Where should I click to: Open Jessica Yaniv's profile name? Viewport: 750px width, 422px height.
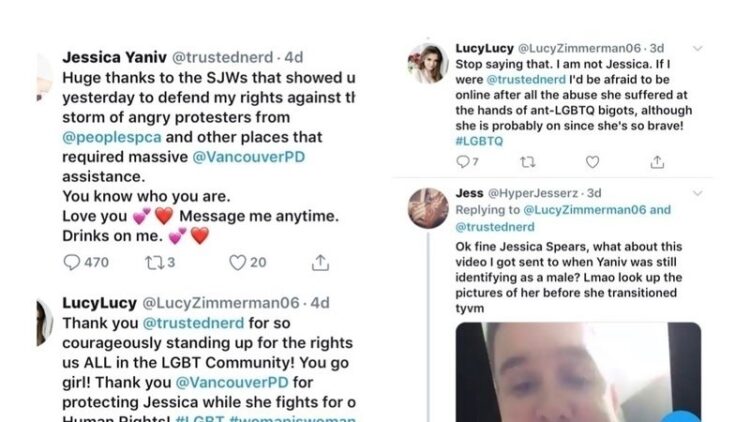point(114,57)
